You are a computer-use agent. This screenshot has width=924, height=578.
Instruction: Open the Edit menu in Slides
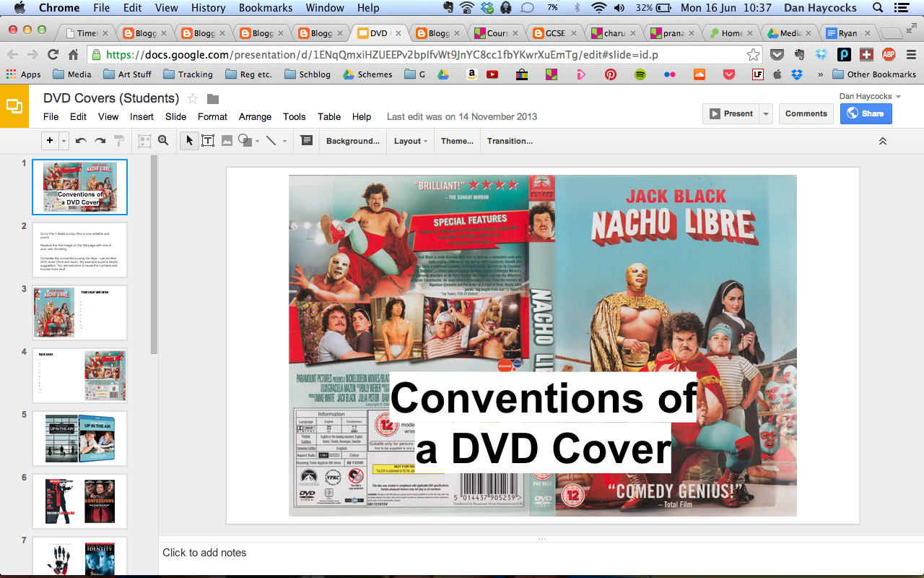click(x=78, y=116)
